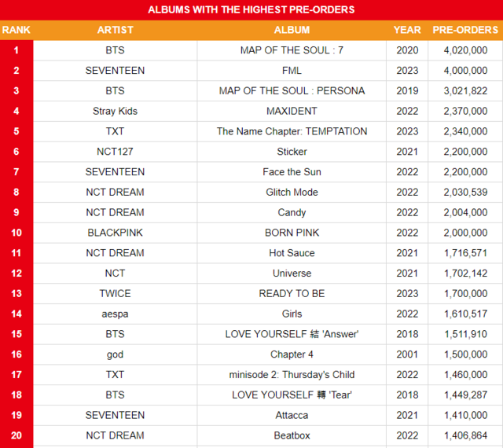The width and height of the screenshot is (503, 448).
Task: Click the artist cell 'BLACKPINK'
Action: (x=116, y=233)
